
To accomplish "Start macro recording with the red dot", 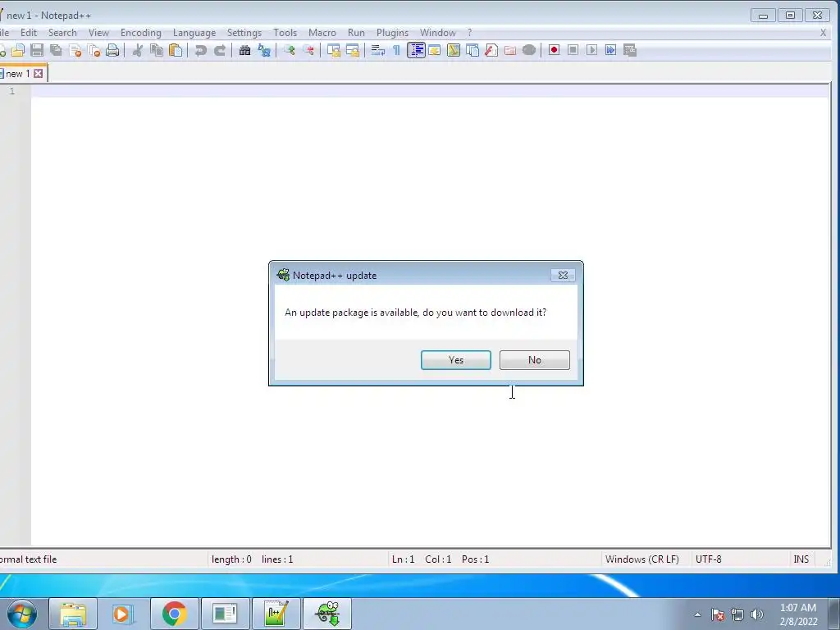I will pyautogui.click(x=554, y=50).
